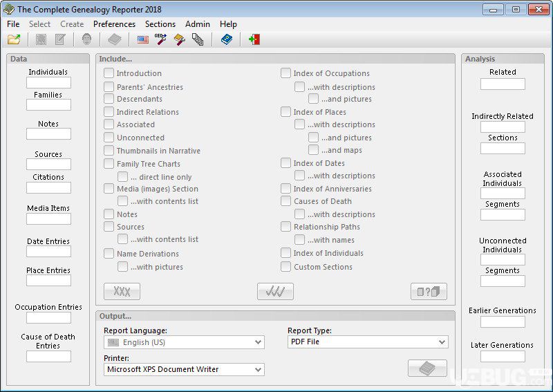Click the greyed-out book icon in toolbar

pos(114,39)
